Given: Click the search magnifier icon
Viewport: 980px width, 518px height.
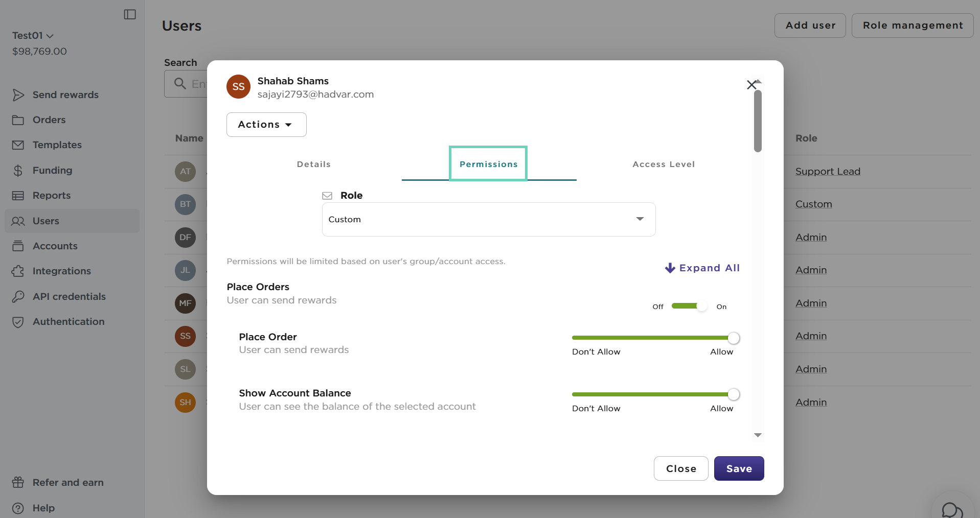Looking at the screenshot, I should [x=179, y=83].
